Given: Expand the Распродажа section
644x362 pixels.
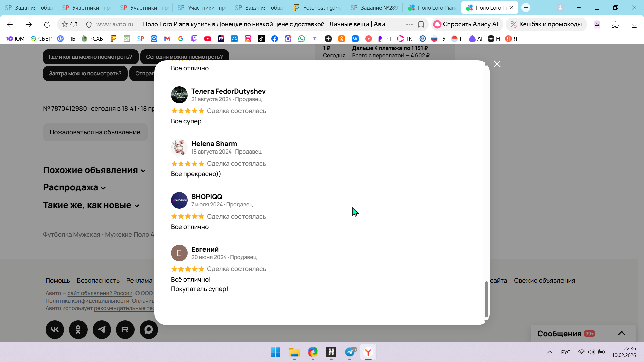Looking at the screenshot, I should [74, 188].
